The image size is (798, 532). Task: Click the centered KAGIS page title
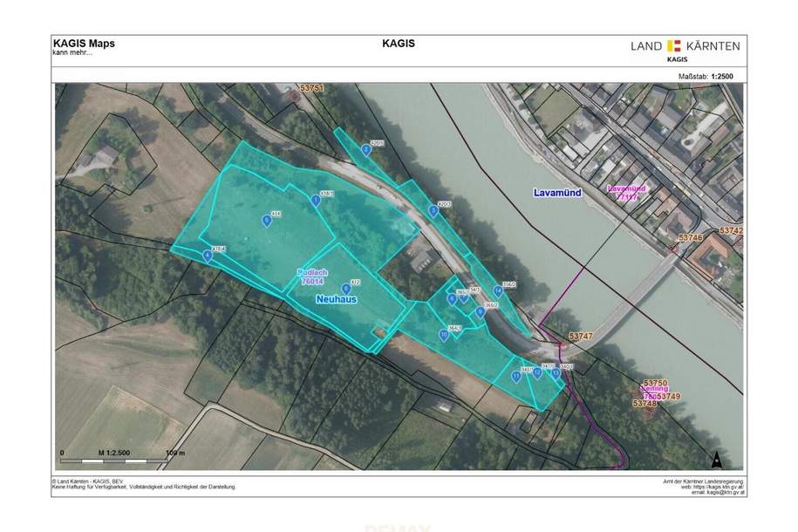click(399, 44)
